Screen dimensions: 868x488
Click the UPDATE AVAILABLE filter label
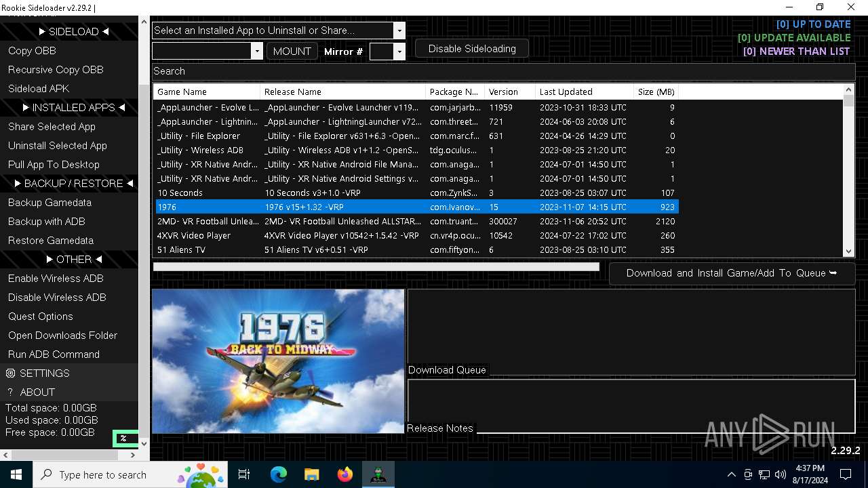tap(794, 38)
